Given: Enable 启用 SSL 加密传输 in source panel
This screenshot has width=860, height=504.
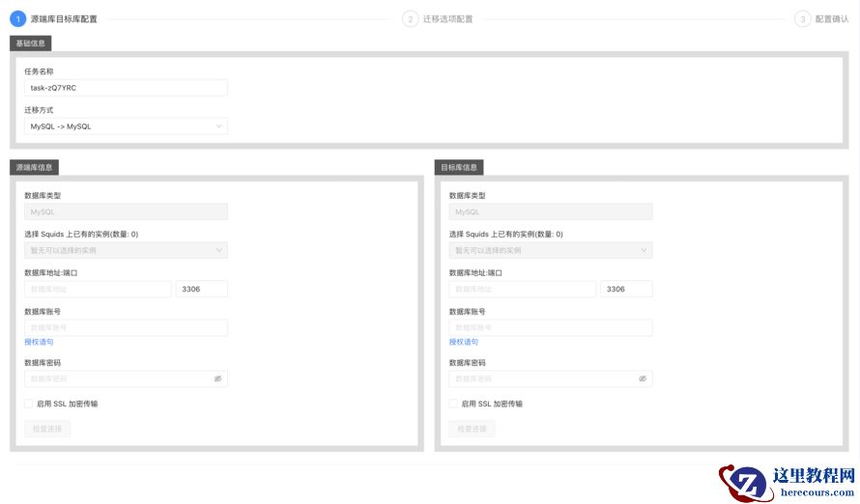Looking at the screenshot, I should pos(29,404).
